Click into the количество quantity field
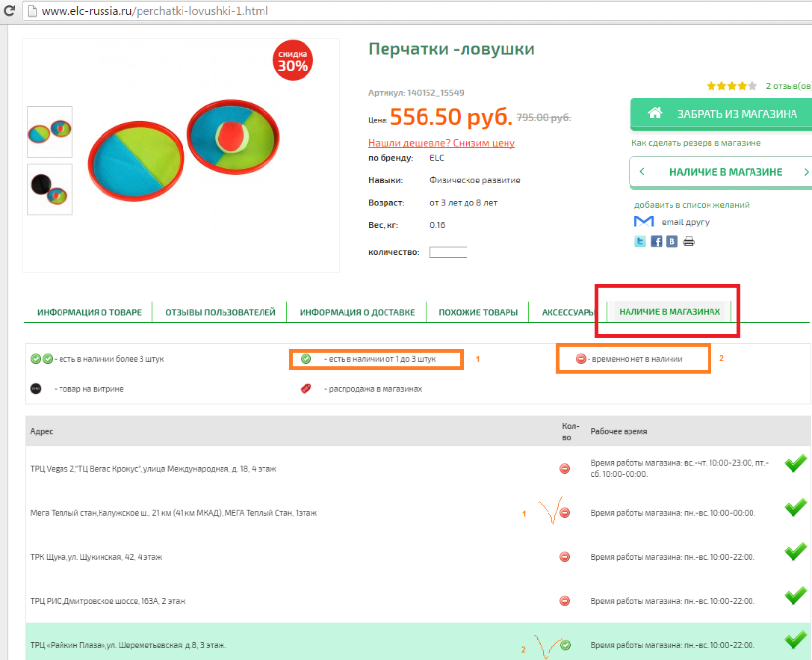The image size is (812, 660). (448, 253)
